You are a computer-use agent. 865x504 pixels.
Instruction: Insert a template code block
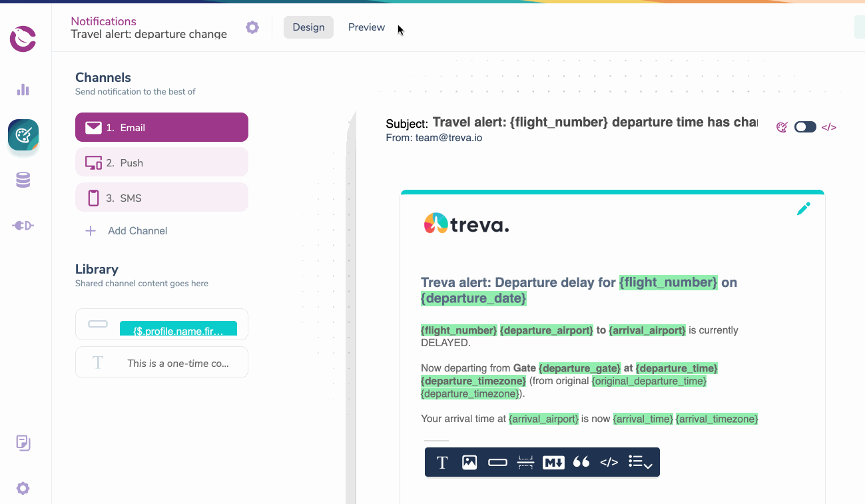609,462
